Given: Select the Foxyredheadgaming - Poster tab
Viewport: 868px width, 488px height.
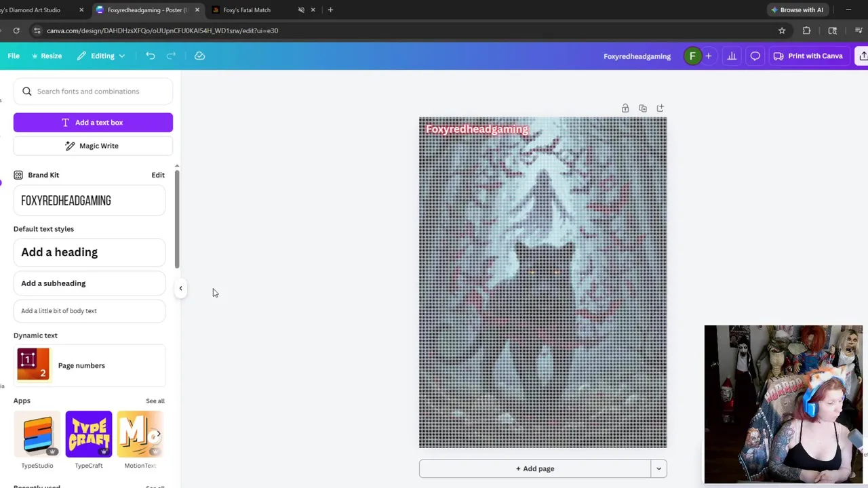Looking at the screenshot, I should 148,10.
